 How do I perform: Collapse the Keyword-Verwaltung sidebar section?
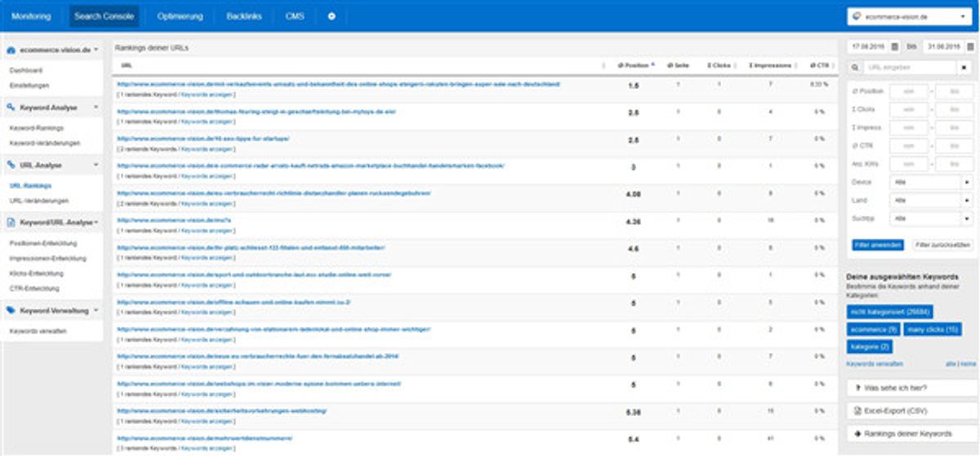[96, 311]
